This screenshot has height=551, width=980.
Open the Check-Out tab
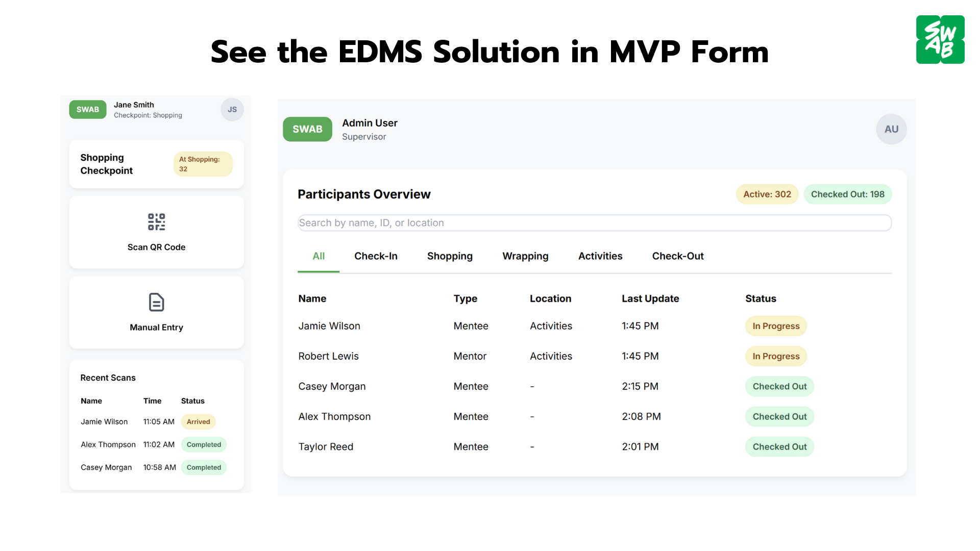(677, 256)
